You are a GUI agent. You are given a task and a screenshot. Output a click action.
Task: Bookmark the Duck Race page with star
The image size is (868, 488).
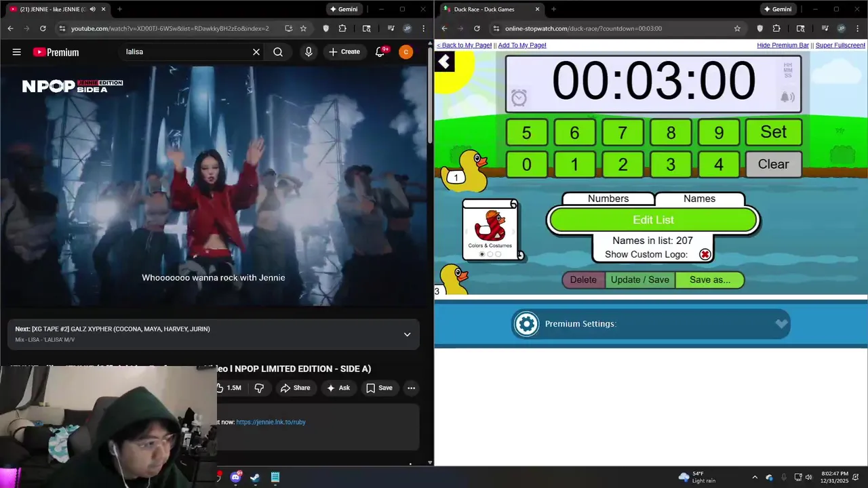737,28
